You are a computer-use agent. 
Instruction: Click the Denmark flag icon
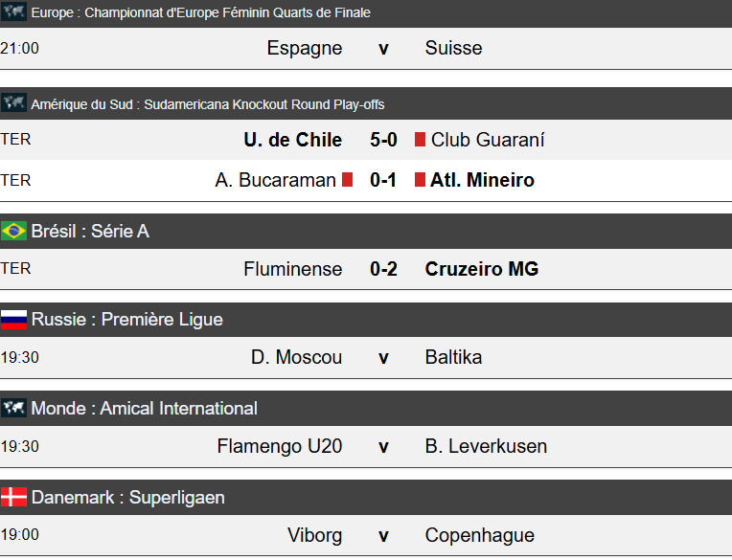pos(13,498)
